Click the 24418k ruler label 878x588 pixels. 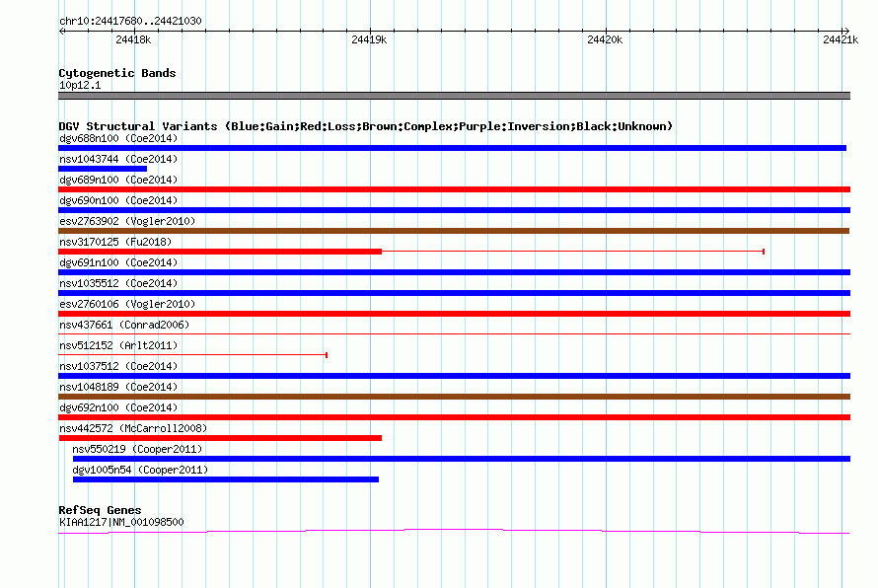point(133,39)
